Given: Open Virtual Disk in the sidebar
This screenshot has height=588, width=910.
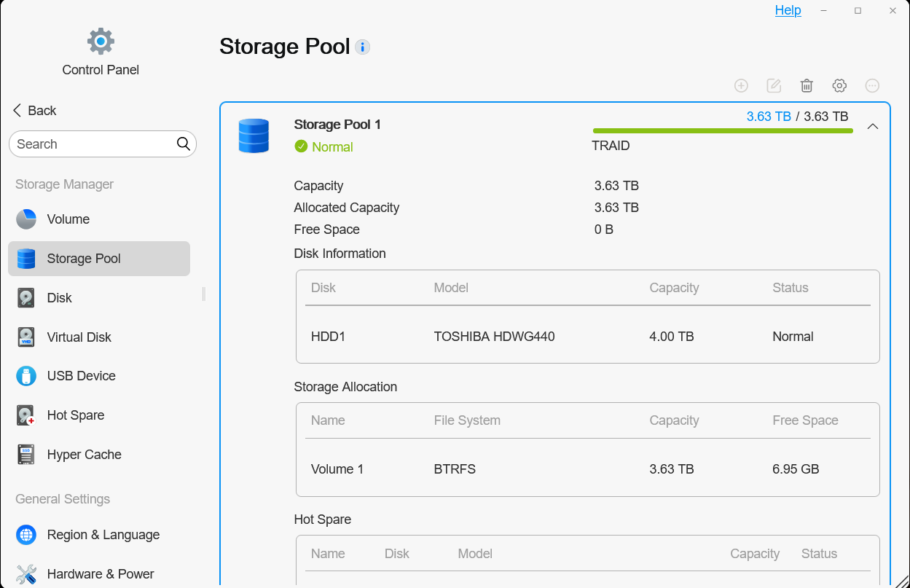Looking at the screenshot, I should [79, 337].
